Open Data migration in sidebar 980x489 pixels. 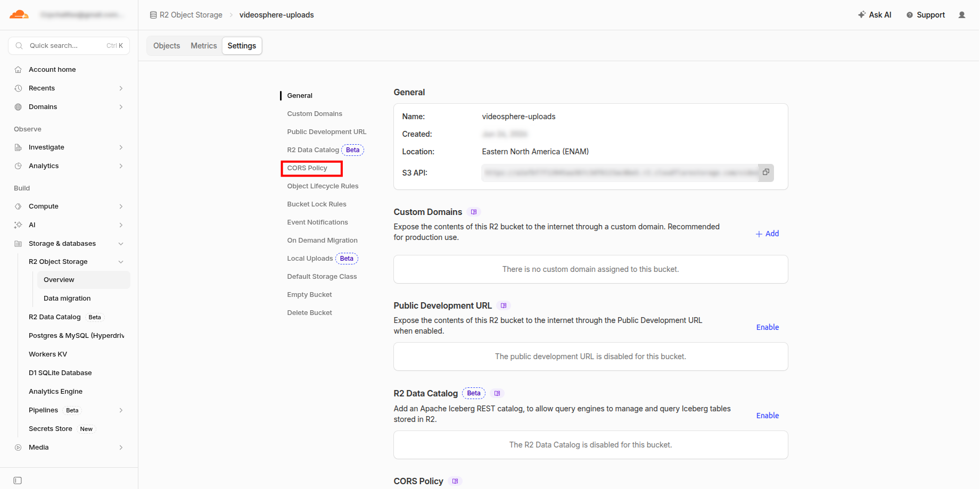click(x=67, y=299)
